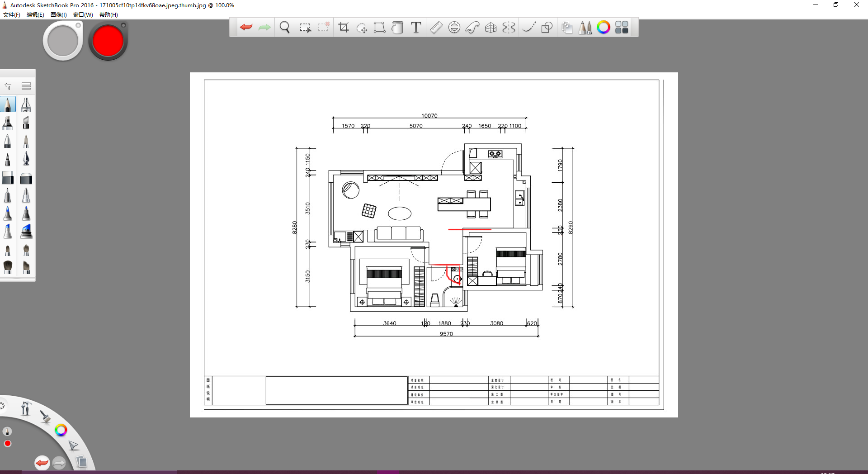This screenshot has height=474, width=868.
Task: Open the 编辑(E) menu
Action: coord(35,15)
